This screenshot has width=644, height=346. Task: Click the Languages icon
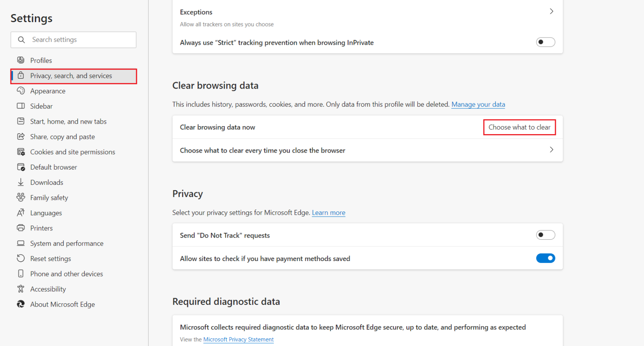coord(21,212)
